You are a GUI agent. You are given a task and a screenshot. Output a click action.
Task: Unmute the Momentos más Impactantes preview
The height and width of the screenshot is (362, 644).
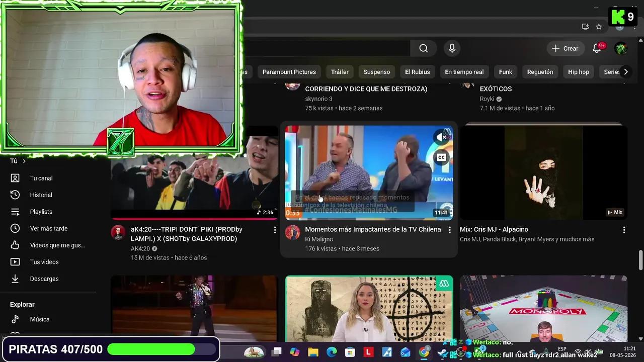pos(441,137)
